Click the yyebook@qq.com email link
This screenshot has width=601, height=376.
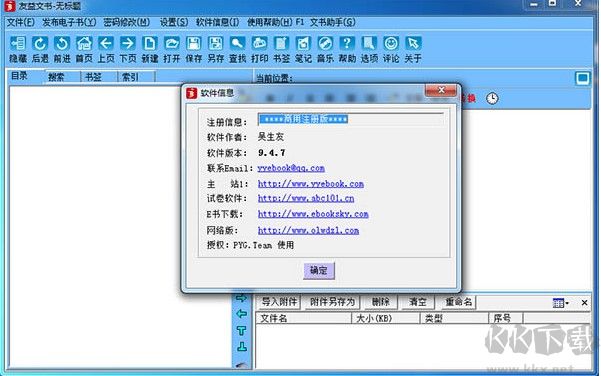click(291, 168)
